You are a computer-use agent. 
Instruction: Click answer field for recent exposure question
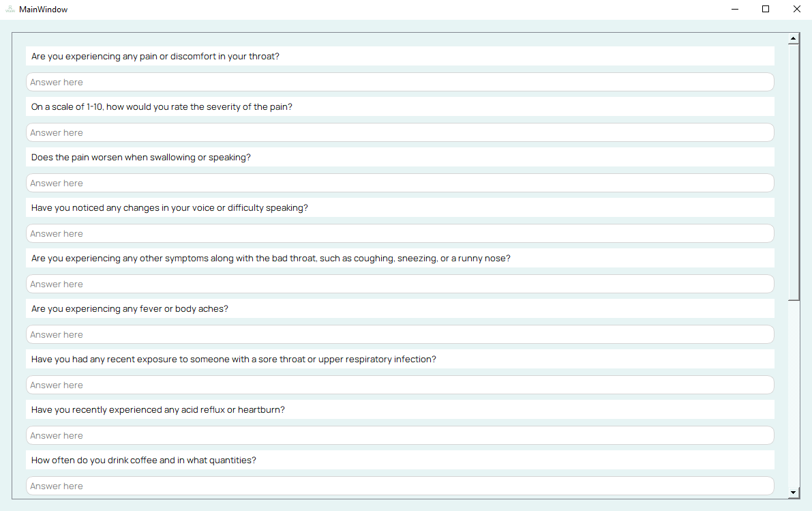point(400,385)
